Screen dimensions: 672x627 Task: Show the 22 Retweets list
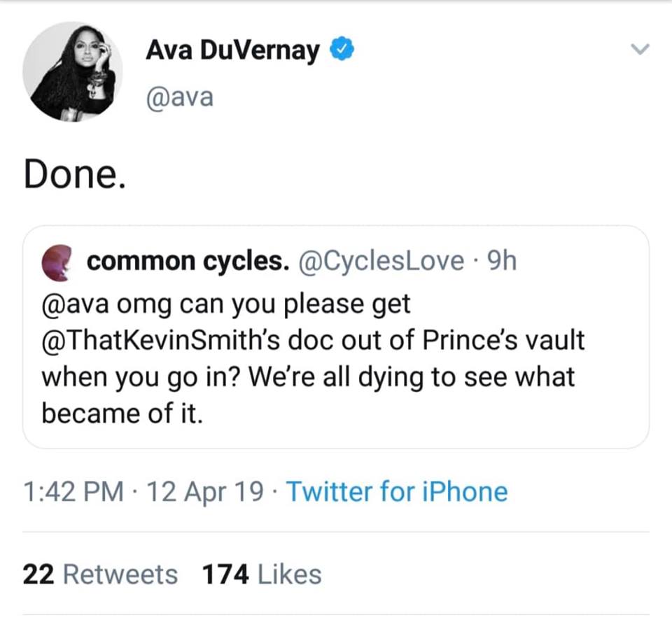tap(100, 575)
